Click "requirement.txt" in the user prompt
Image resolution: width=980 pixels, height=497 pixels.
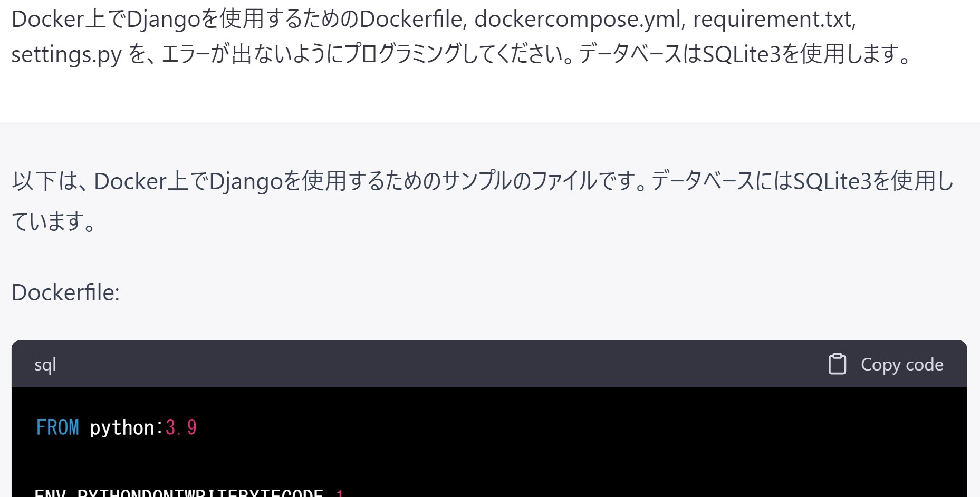pos(774,20)
